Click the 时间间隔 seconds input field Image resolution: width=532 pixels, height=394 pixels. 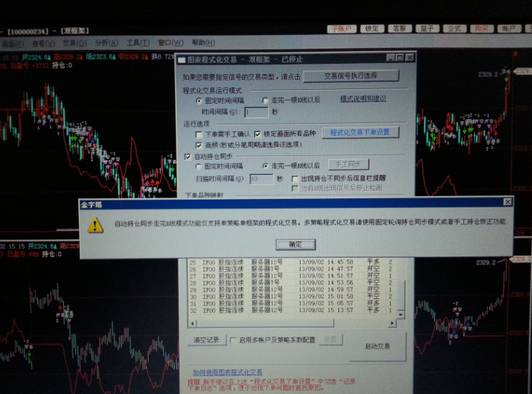256,112
